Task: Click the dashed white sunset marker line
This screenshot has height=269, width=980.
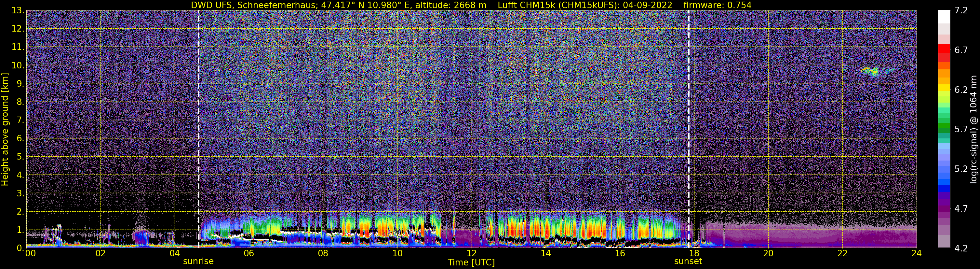Action: point(689,129)
